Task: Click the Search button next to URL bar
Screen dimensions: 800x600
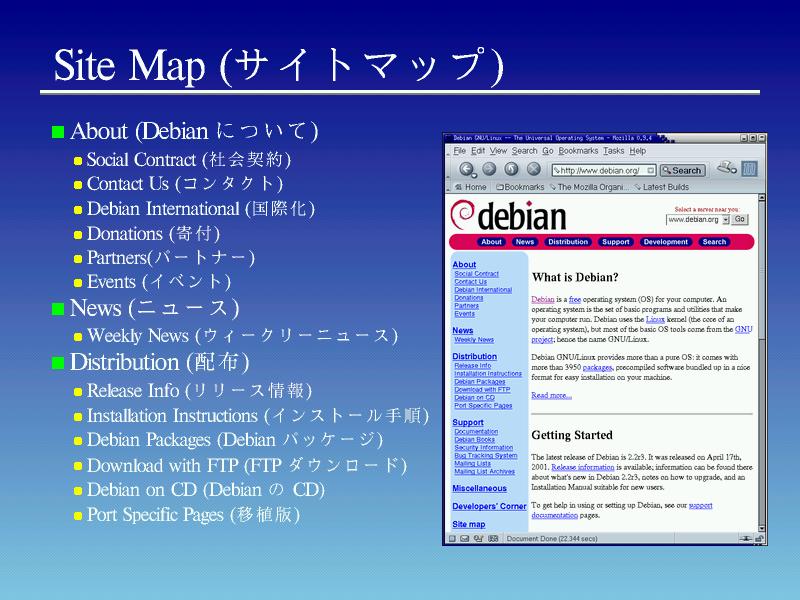Action: pos(682,171)
